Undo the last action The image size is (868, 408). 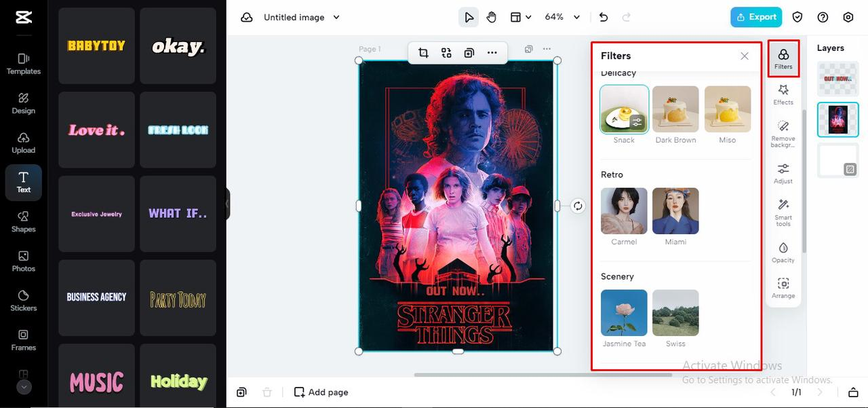[x=604, y=17]
